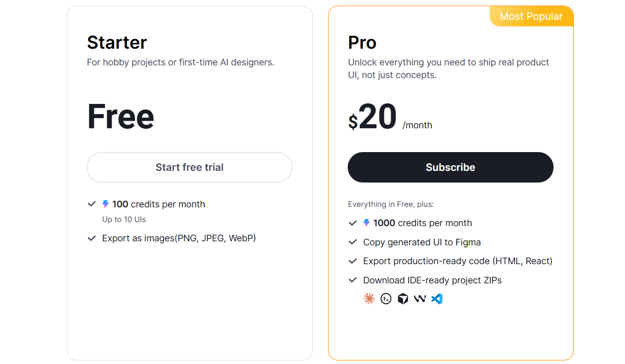This screenshot has height=364, width=625.
Task: Click the Cursor cube icon
Action: (x=402, y=299)
